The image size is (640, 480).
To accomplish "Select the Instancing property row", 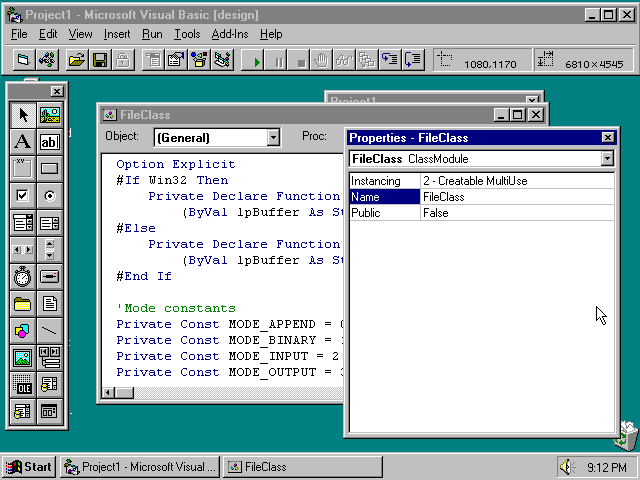I will 384,181.
